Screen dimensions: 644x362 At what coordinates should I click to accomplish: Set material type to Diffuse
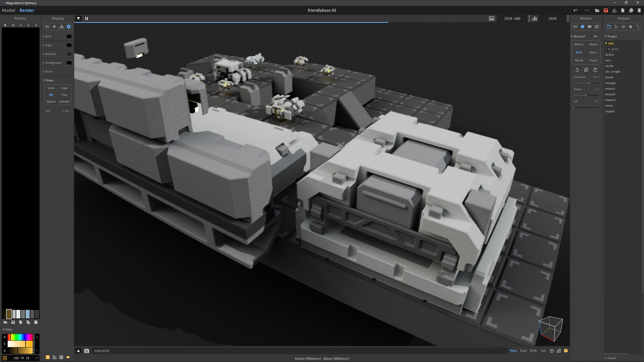[579, 44]
